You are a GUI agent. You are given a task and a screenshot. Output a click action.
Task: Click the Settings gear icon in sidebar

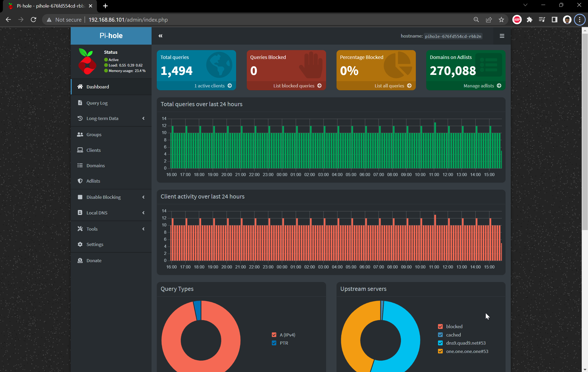(x=80, y=244)
